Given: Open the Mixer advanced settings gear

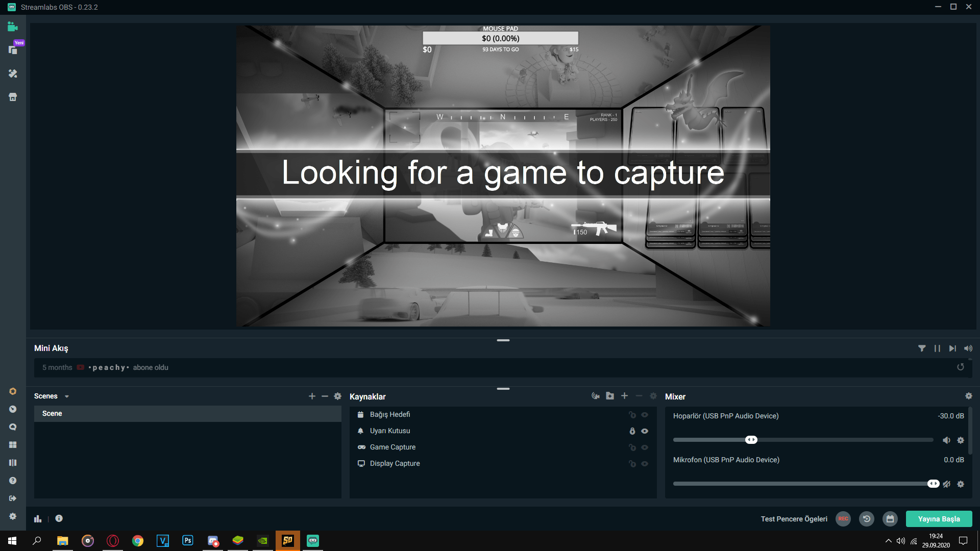Looking at the screenshot, I should (x=969, y=396).
